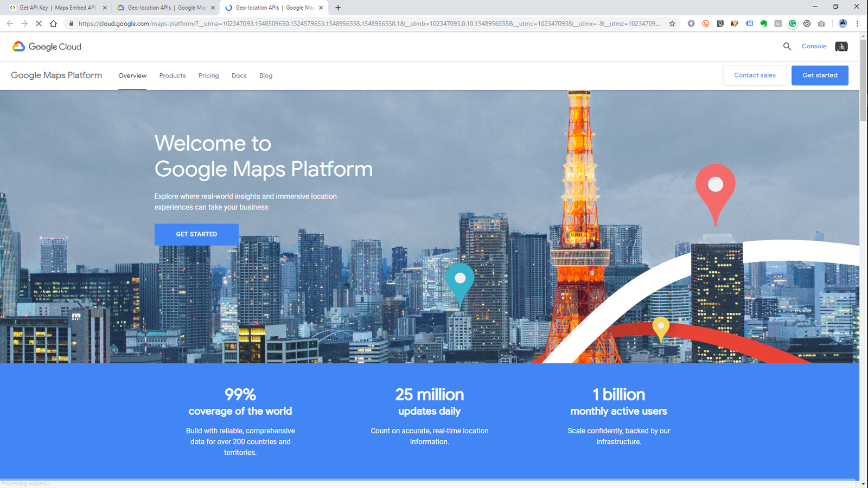Open the Chrome profile avatar menu
Viewport: 868px width, 488px height.
843,23
